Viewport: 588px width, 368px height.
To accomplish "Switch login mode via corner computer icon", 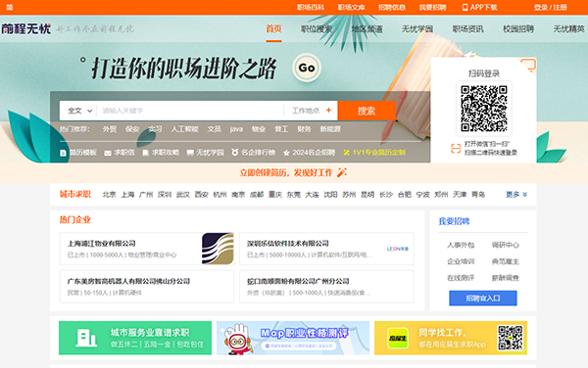I will [x=528, y=66].
